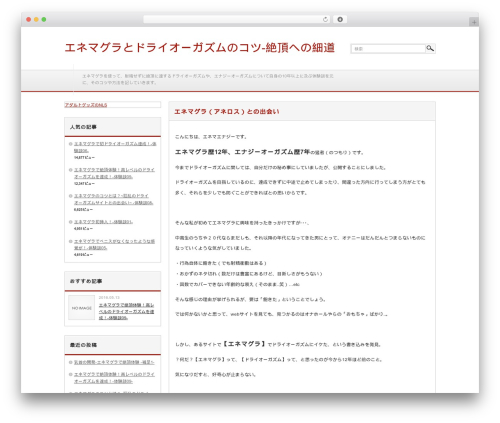The height and width of the screenshot is (423, 500).
Task: Open the first link under 最近の投稿
Action: click(114, 362)
